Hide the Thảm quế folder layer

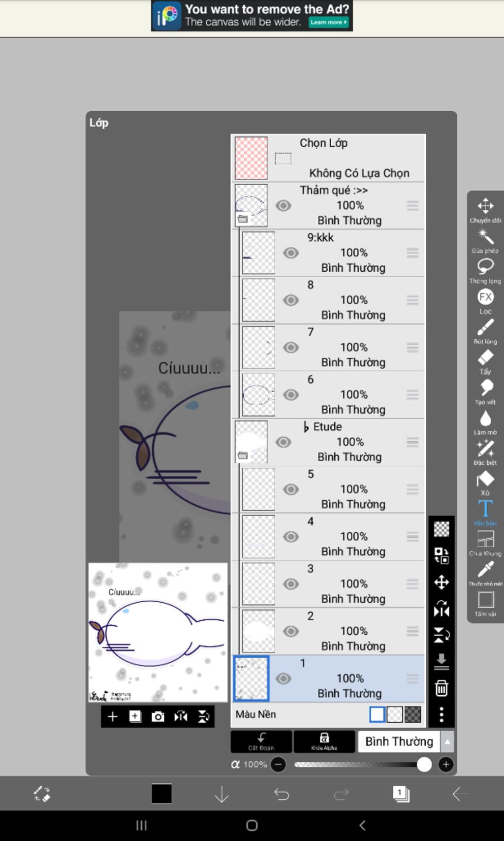pyautogui.click(x=283, y=205)
